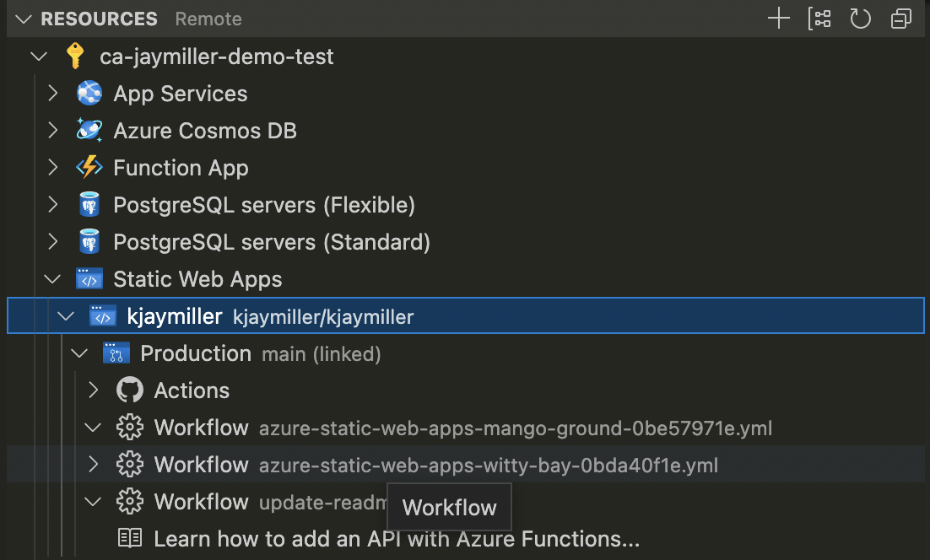Click the yellow key subscription icon
This screenshot has width=930, height=560.
pos(75,57)
